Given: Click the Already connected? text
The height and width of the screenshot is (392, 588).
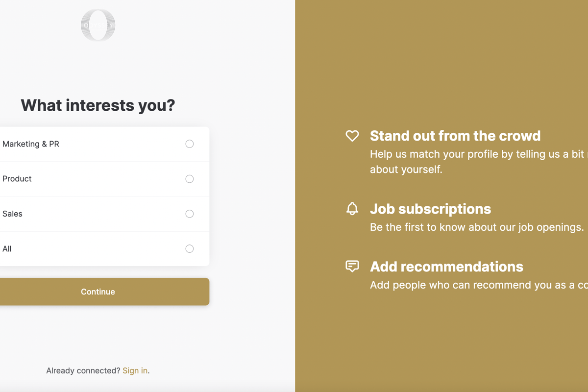Looking at the screenshot, I should (83, 370).
